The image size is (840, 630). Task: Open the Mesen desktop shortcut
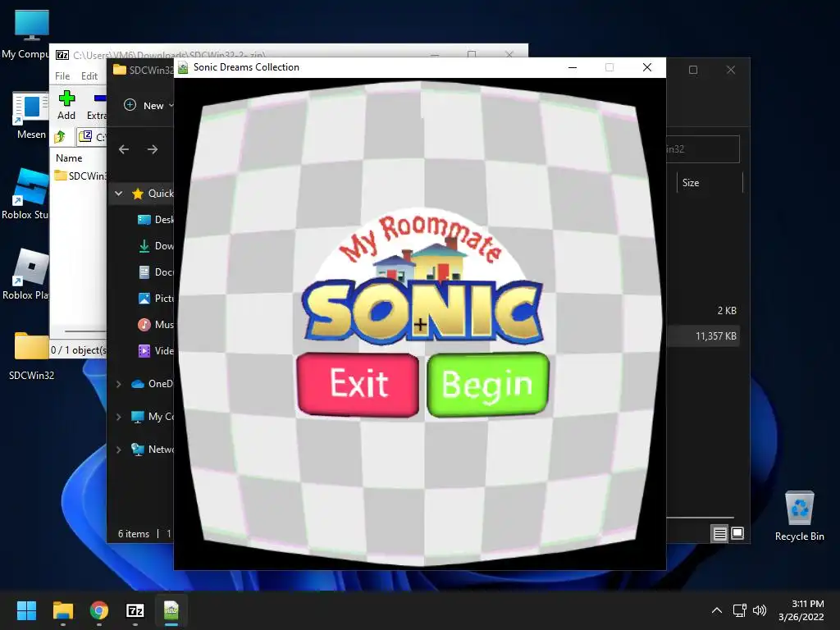click(x=31, y=116)
